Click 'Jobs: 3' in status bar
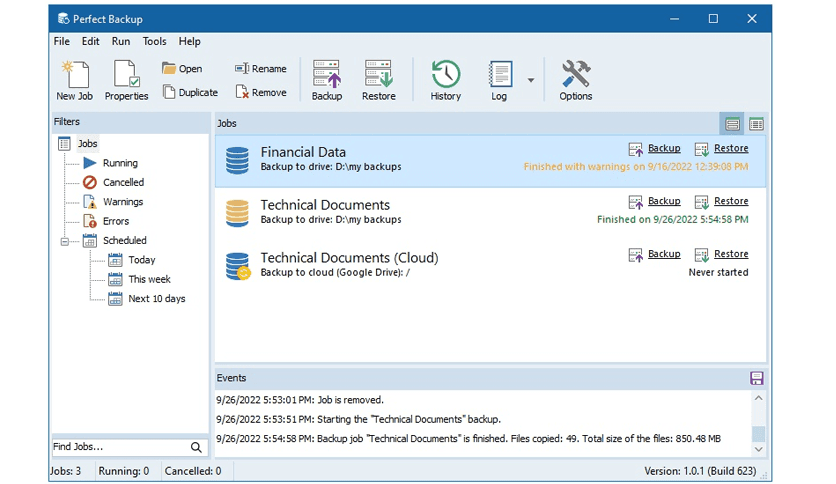Viewport: 836px width, 484px height. tap(66, 471)
